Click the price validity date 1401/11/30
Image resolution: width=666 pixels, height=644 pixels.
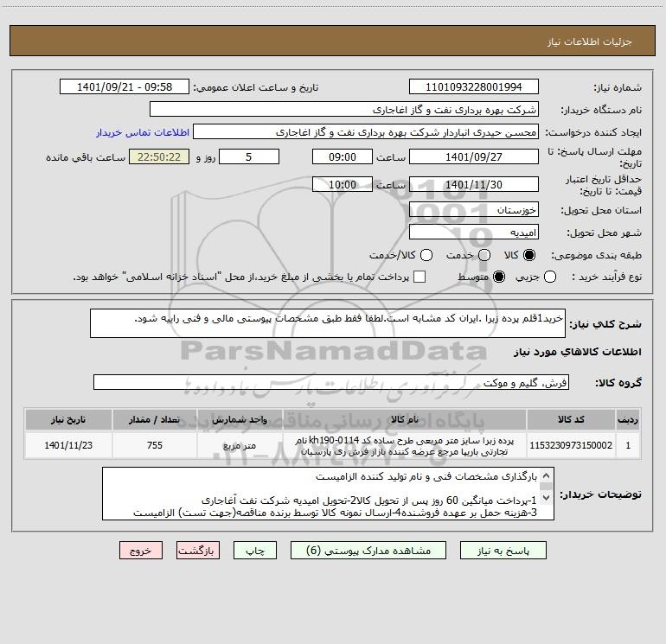(474, 184)
